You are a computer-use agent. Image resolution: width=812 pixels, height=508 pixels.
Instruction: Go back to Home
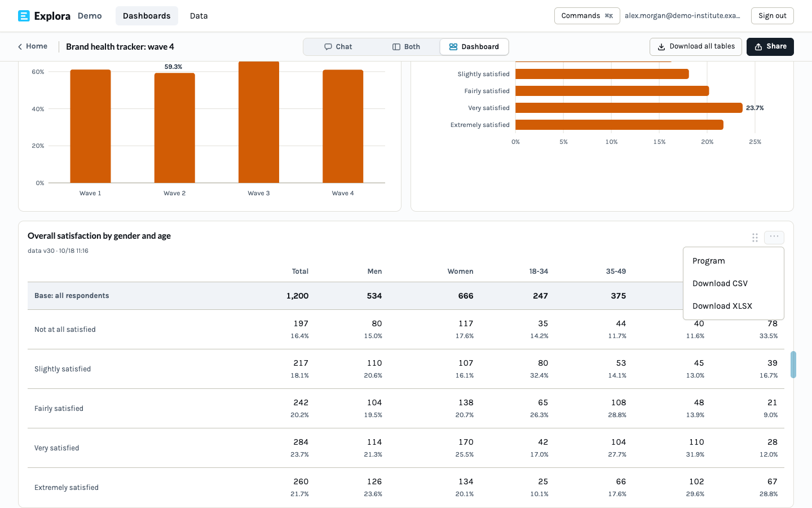coord(33,46)
